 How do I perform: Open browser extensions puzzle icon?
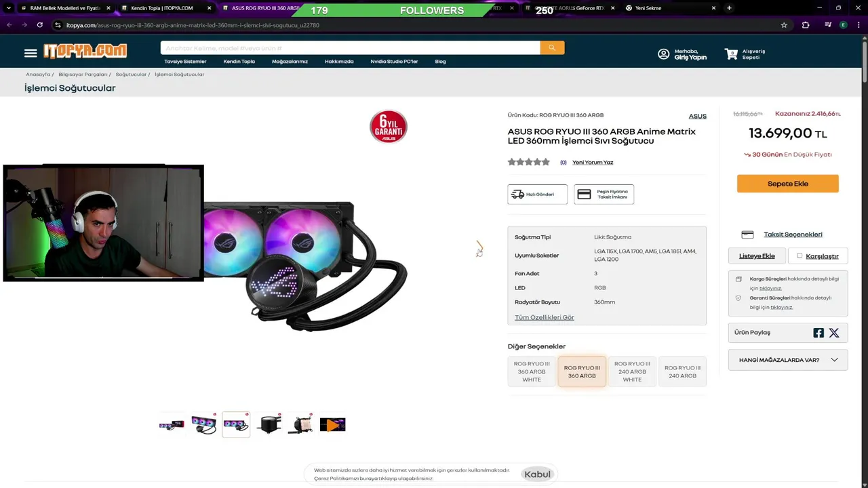coord(806,25)
